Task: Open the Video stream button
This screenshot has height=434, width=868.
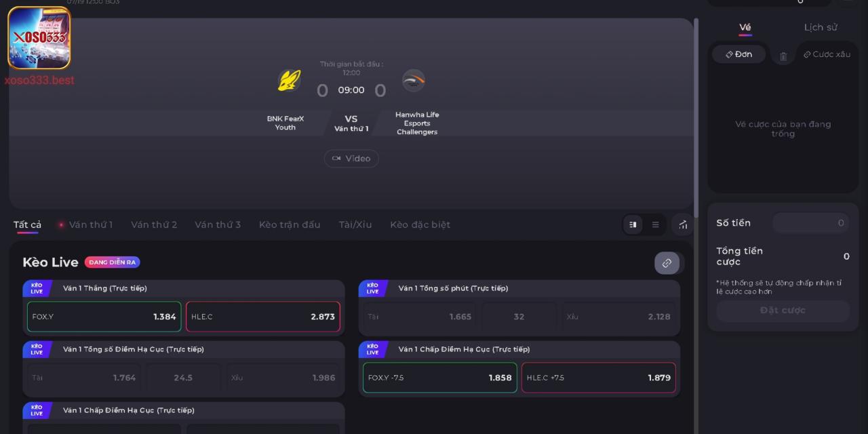Action: [351, 158]
